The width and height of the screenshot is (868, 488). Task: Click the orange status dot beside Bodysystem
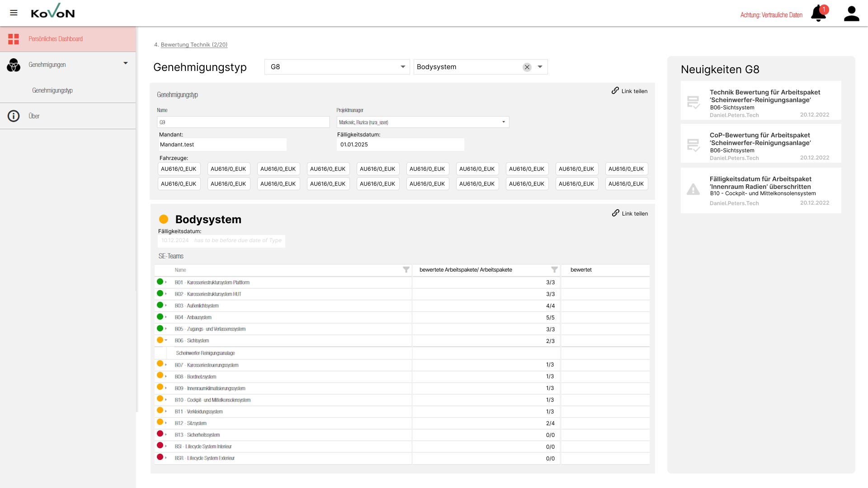point(164,219)
